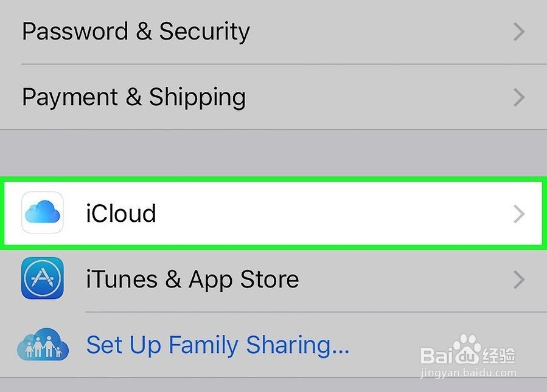Image resolution: width=547 pixels, height=392 pixels.
Task: Click the jingyan.baidu.com watermark URL
Action: (469, 373)
